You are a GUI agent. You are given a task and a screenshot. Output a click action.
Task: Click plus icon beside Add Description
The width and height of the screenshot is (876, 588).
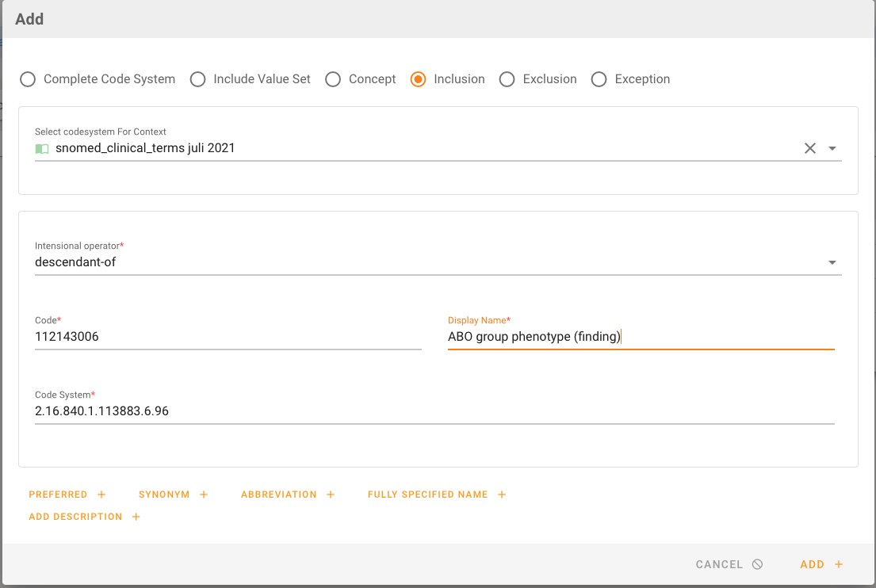pos(136,517)
